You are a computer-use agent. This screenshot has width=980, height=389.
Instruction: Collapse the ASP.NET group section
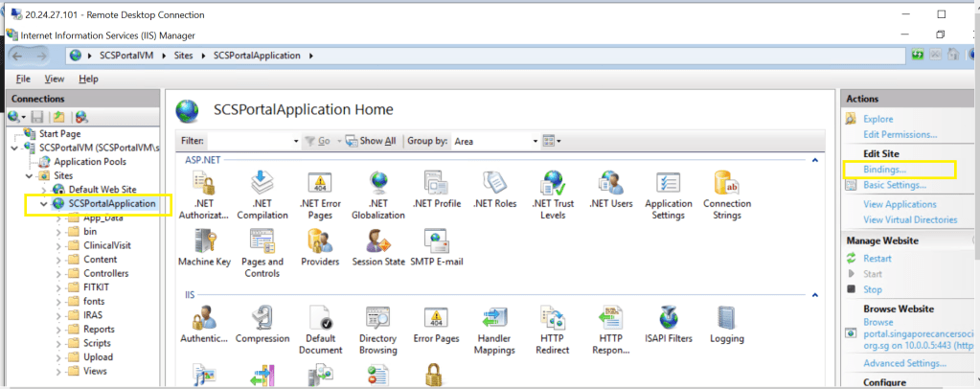coord(814,160)
